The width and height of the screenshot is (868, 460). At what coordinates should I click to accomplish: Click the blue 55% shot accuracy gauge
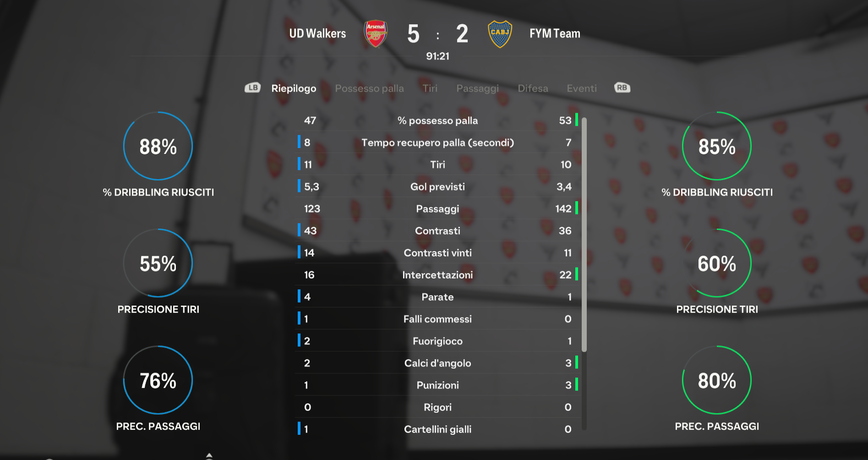pyautogui.click(x=158, y=263)
